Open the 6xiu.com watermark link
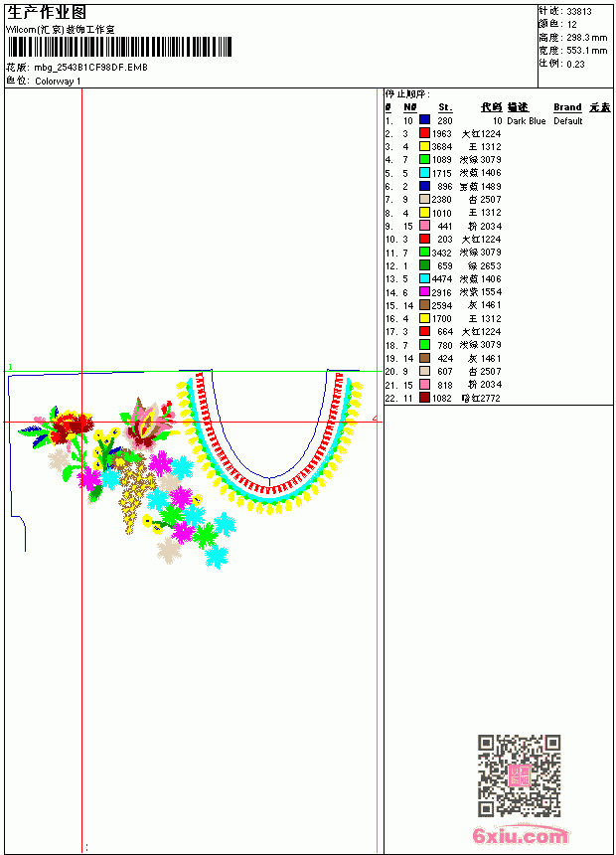Viewport: 616px width, 855px height. [520, 835]
